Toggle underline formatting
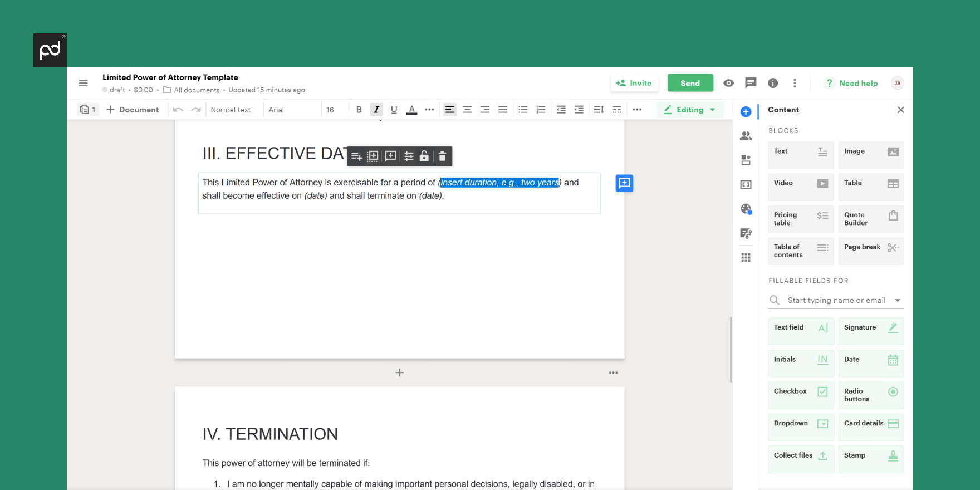Screen dimensions: 980x490 (x=394, y=110)
